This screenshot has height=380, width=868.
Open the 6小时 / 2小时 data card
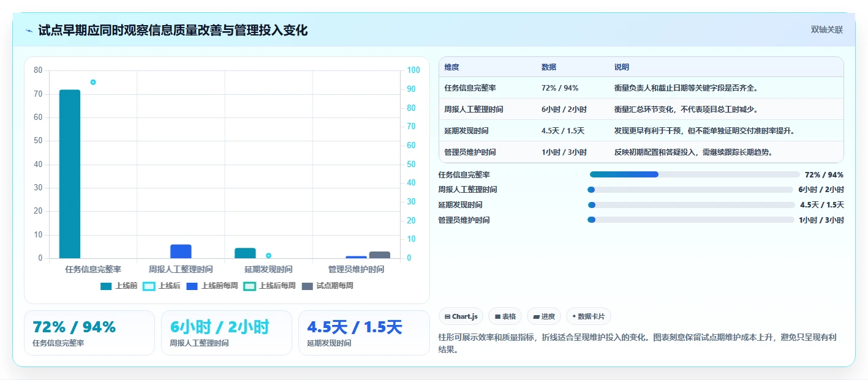pyautogui.click(x=226, y=333)
